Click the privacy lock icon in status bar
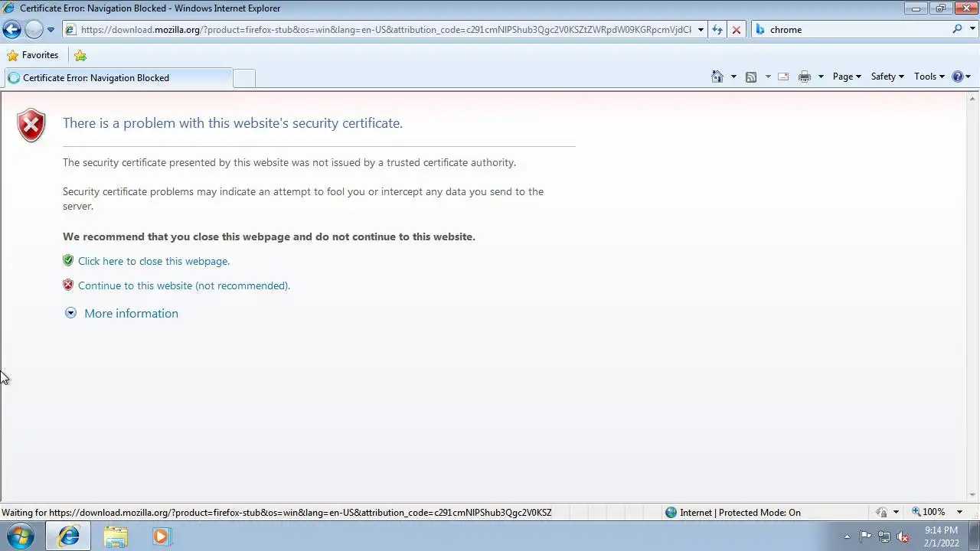 coord(882,513)
